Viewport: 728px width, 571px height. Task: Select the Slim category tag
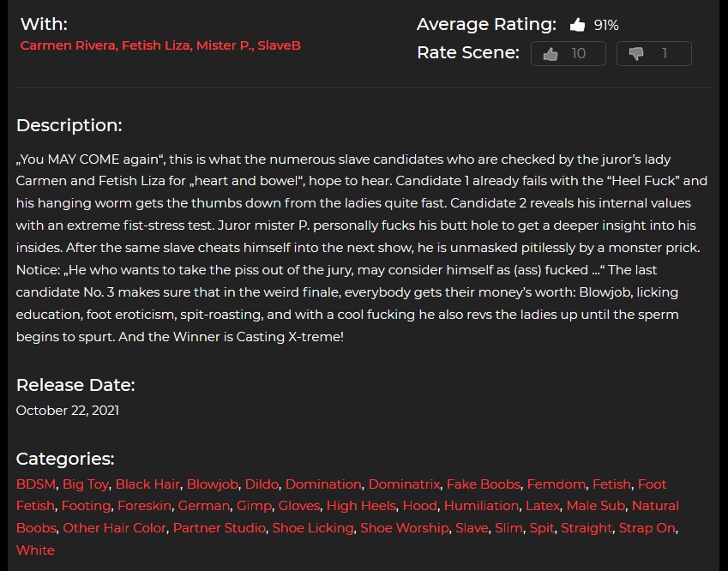pyautogui.click(x=508, y=528)
